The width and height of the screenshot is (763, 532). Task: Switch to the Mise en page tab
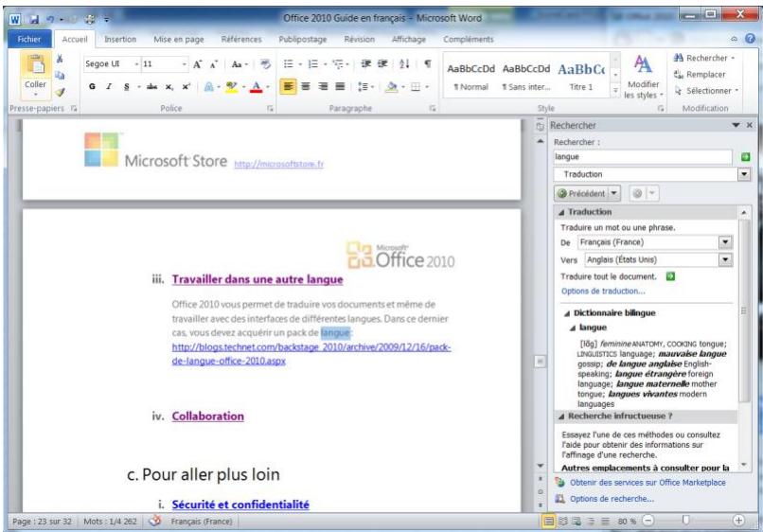pos(179,40)
